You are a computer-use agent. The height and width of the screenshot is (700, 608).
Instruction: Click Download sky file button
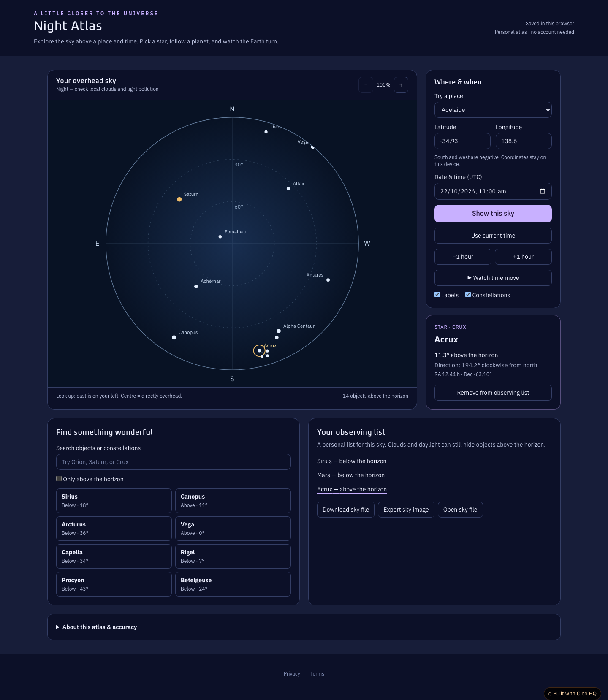[x=346, y=510]
